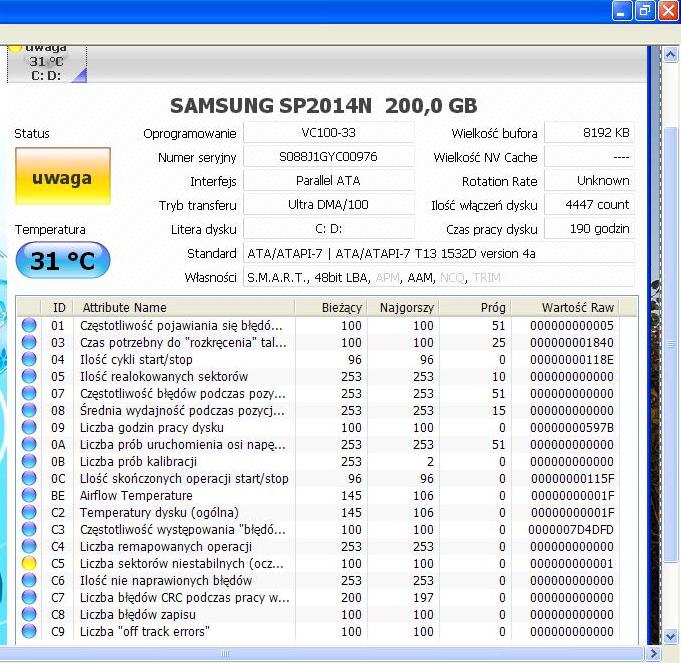Click the Interfejs field showing Parallel ATA
This screenshot has height=664, width=681.
pyautogui.click(x=328, y=181)
